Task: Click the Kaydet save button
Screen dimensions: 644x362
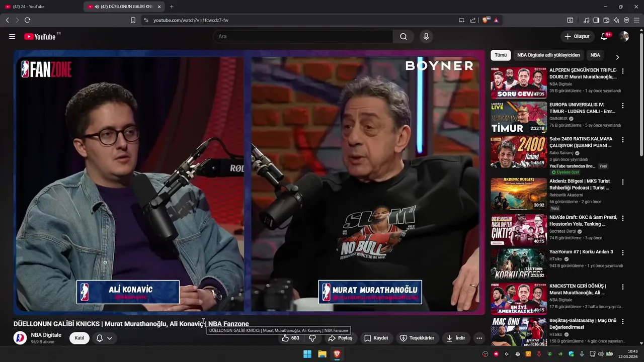Action: [376, 338]
